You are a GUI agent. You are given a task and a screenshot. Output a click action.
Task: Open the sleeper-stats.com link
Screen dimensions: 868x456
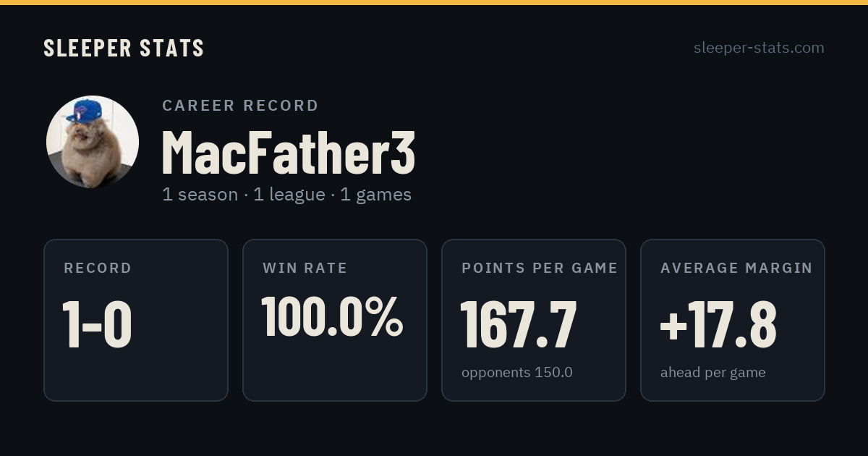tap(759, 48)
